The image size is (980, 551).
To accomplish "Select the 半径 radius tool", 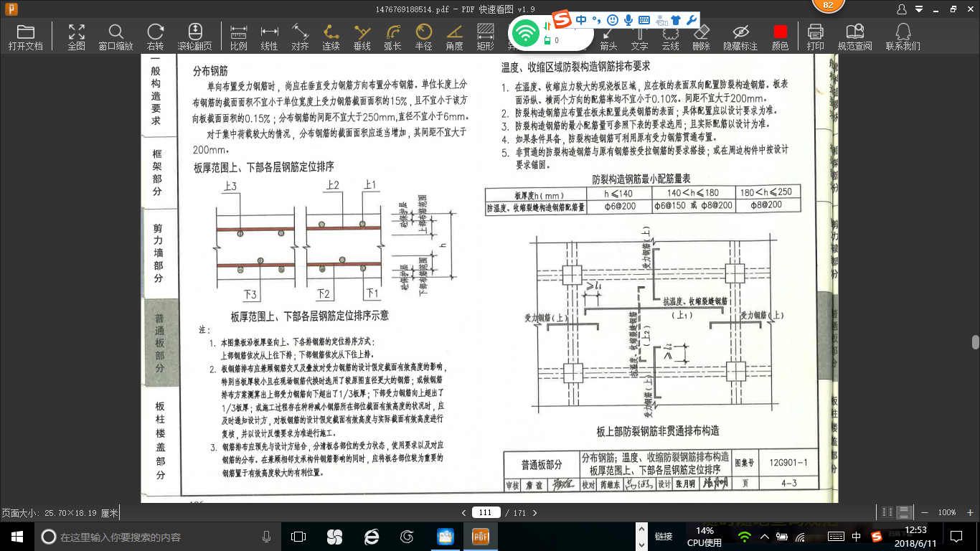I will [423, 37].
